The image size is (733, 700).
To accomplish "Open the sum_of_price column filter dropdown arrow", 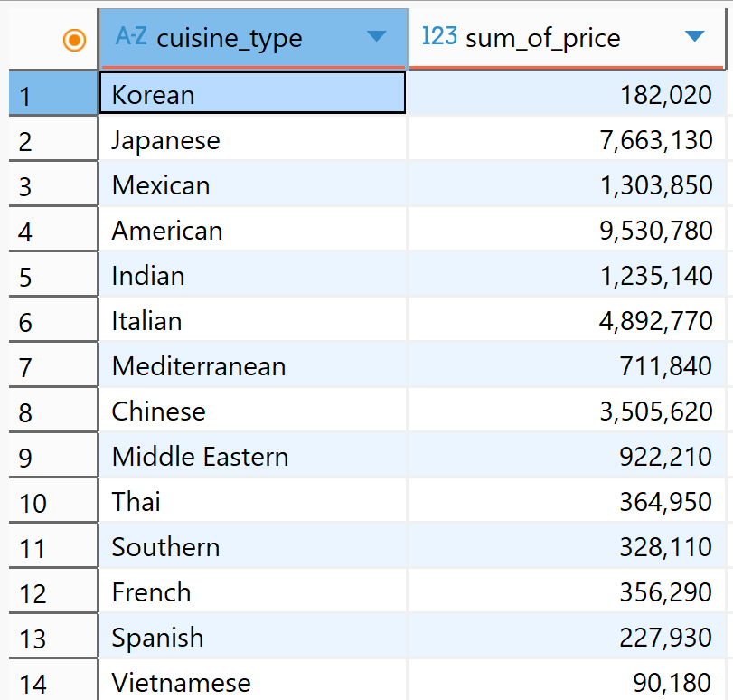I will coord(694,36).
